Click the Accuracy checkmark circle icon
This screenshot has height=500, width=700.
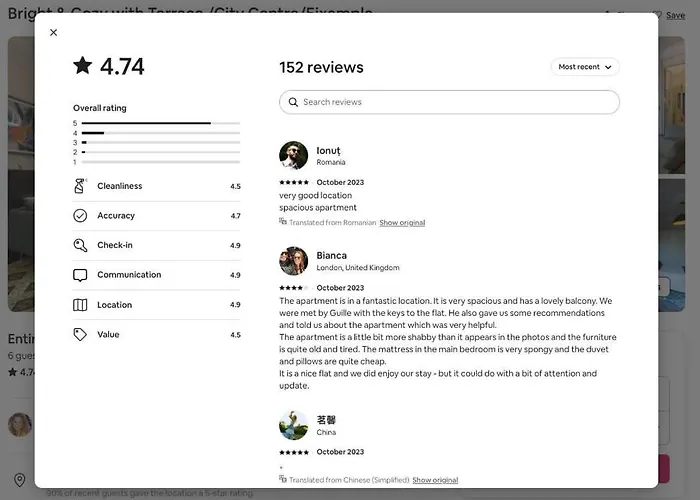80,216
